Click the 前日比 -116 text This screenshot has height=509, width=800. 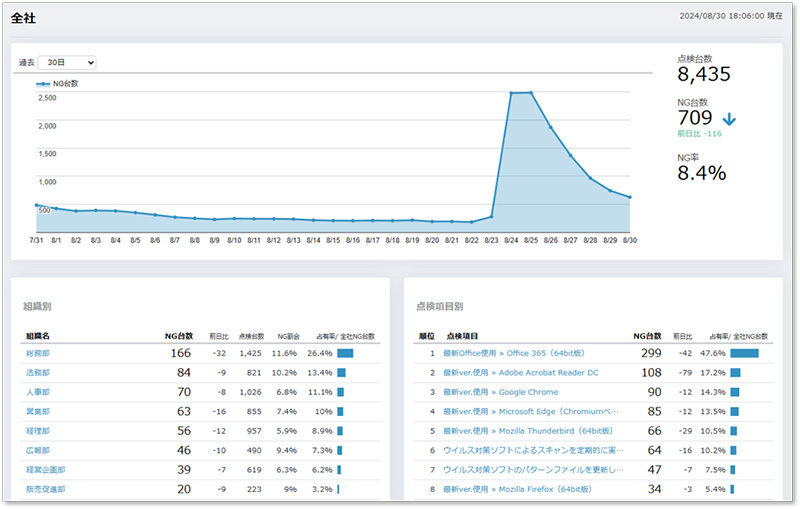[699, 134]
